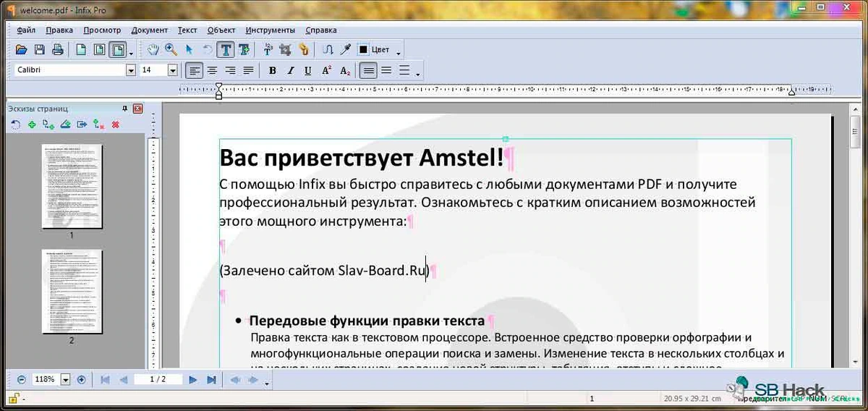Click the export page arrow icon
The width and height of the screenshot is (868, 411).
[82, 125]
